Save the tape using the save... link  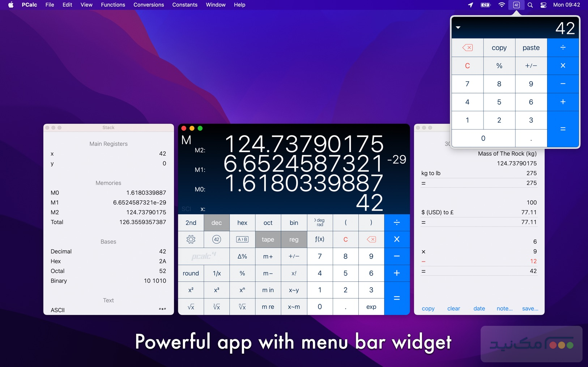[530, 308]
